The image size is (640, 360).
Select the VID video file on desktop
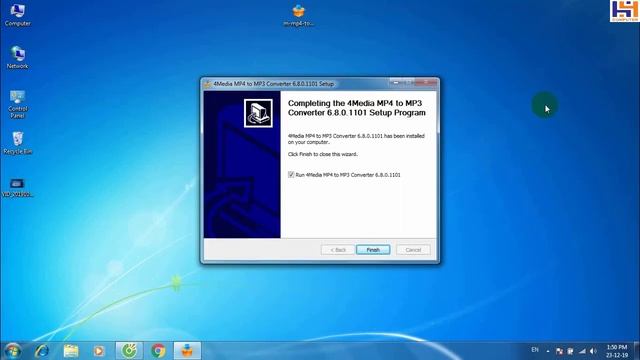click(17, 188)
